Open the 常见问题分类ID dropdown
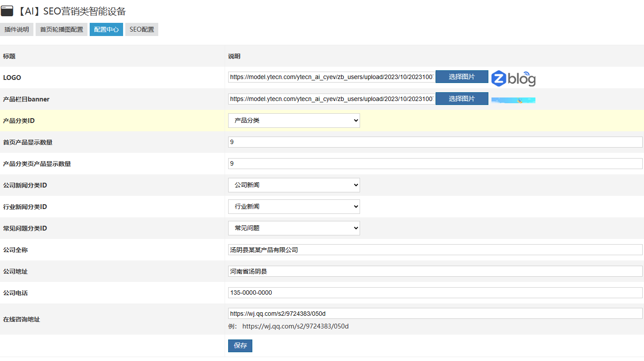The image size is (644, 361). [294, 228]
